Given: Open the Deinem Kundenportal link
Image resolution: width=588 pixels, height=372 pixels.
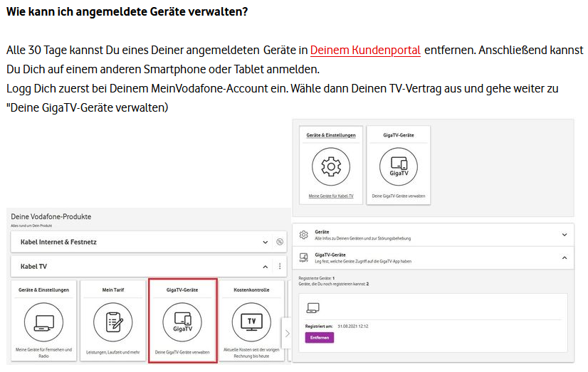Looking at the screenshot, I should tap(365, 51).
